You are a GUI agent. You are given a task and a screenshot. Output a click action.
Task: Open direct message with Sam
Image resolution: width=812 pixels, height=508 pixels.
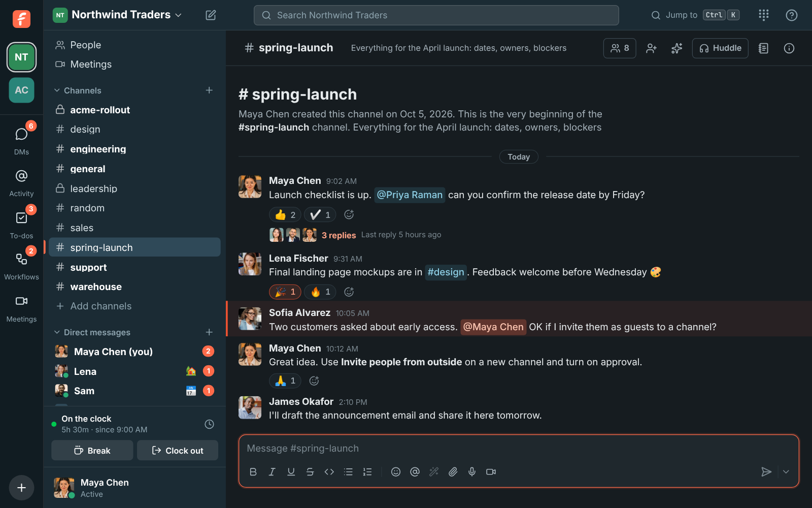[134, 391]
